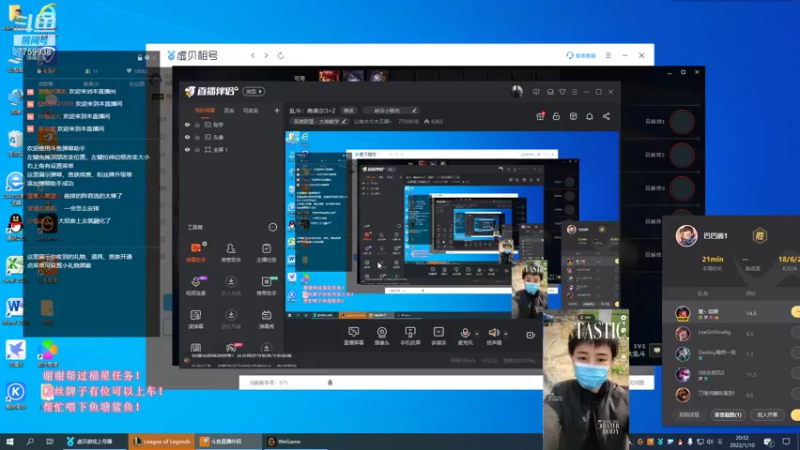Expand the speaker options arrow

click(506, 333)
